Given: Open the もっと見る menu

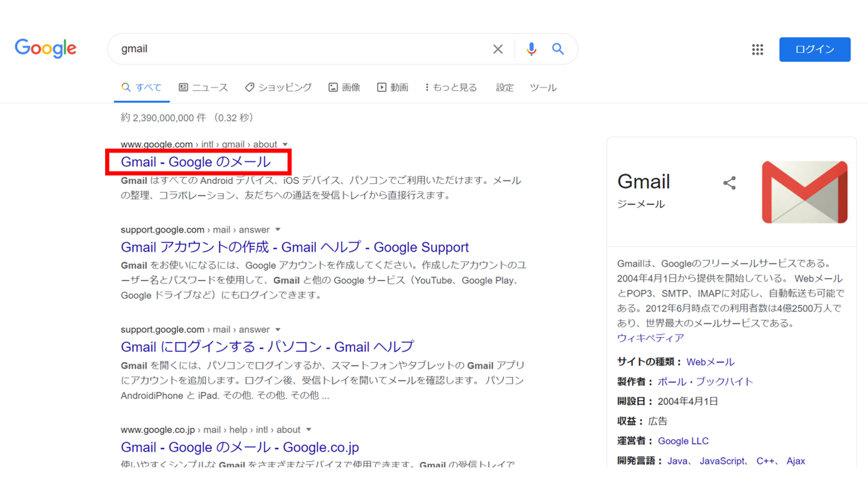Looking at the screenshot, I should tap(451, 87).
